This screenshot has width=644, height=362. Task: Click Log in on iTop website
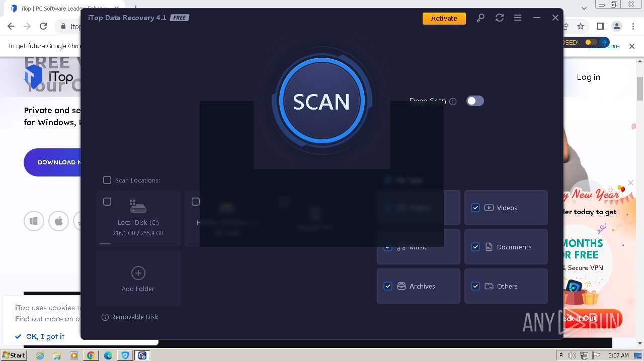(x=588, y=77)
